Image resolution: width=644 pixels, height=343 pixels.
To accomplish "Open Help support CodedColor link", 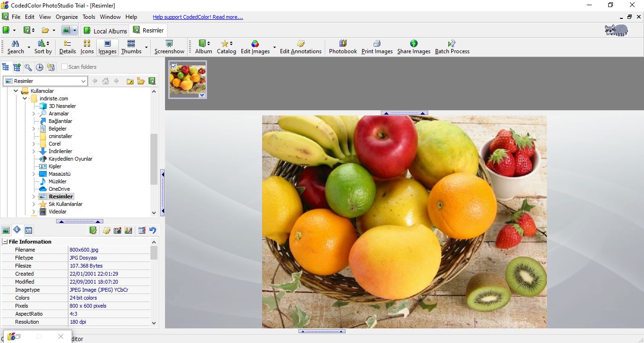I will [198, 17].
